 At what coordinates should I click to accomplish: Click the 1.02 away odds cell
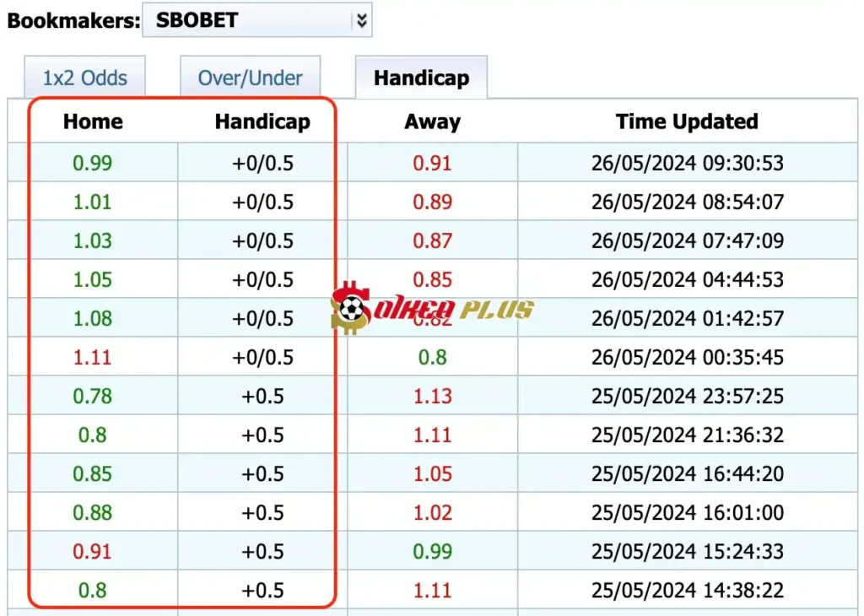tap(432, 512)
